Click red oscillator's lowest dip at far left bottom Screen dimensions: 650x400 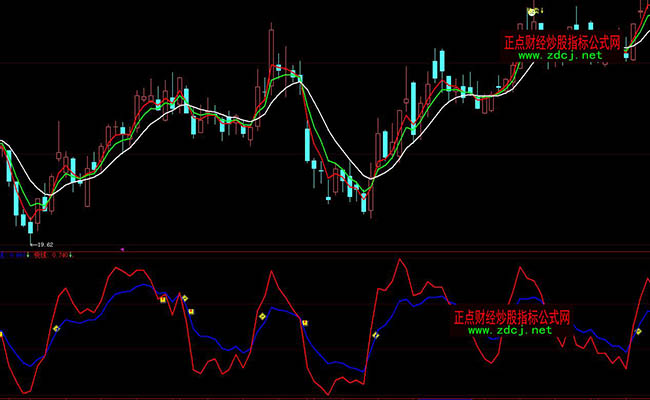[x=27, y=392]
